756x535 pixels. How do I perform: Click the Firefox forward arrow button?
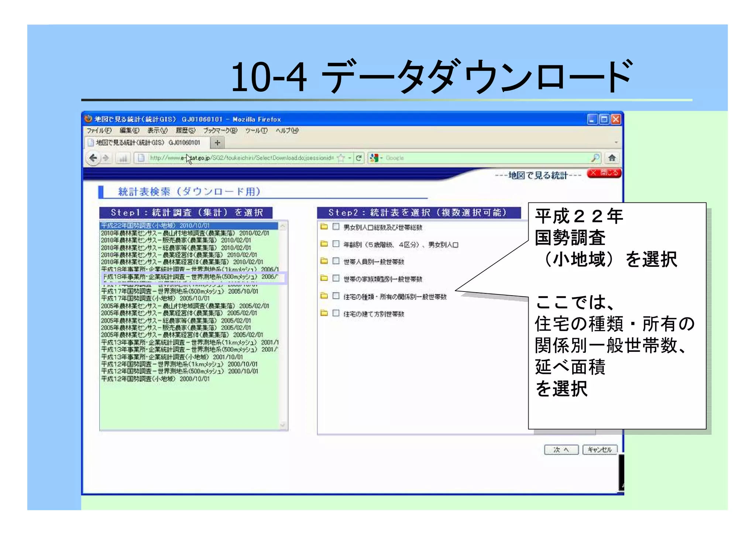coord(106,158)
